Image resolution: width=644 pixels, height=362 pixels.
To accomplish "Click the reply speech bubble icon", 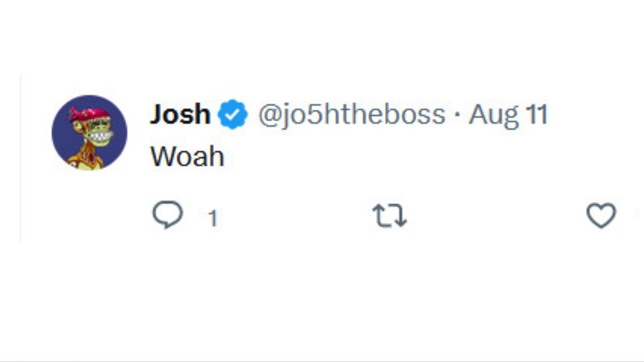I will coord(168,215).
